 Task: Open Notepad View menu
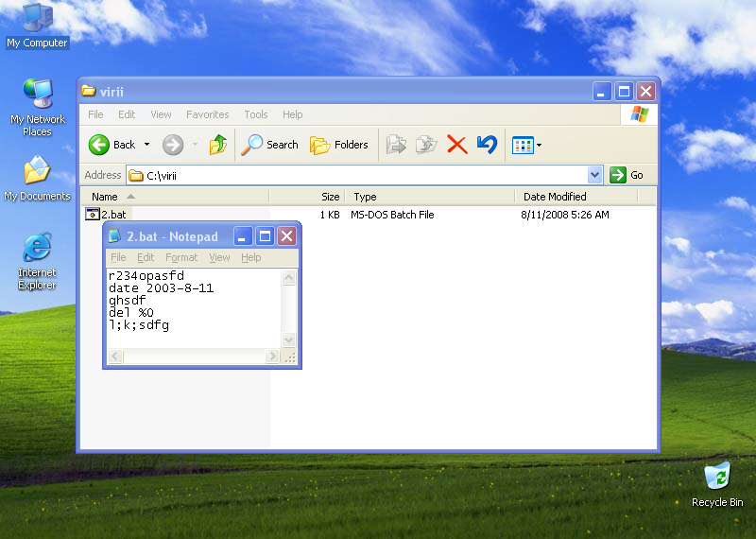point(219,257)
